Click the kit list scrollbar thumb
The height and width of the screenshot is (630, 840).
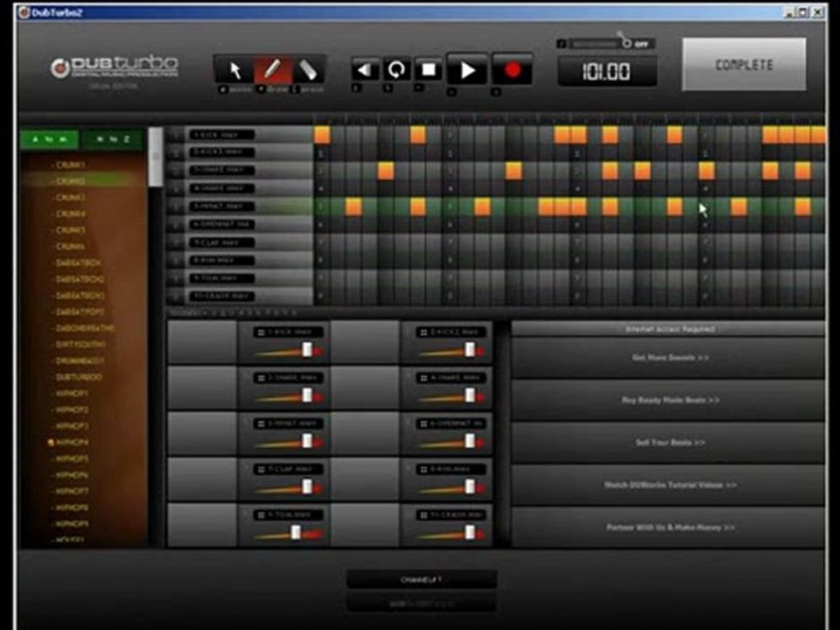coord(156,157)
